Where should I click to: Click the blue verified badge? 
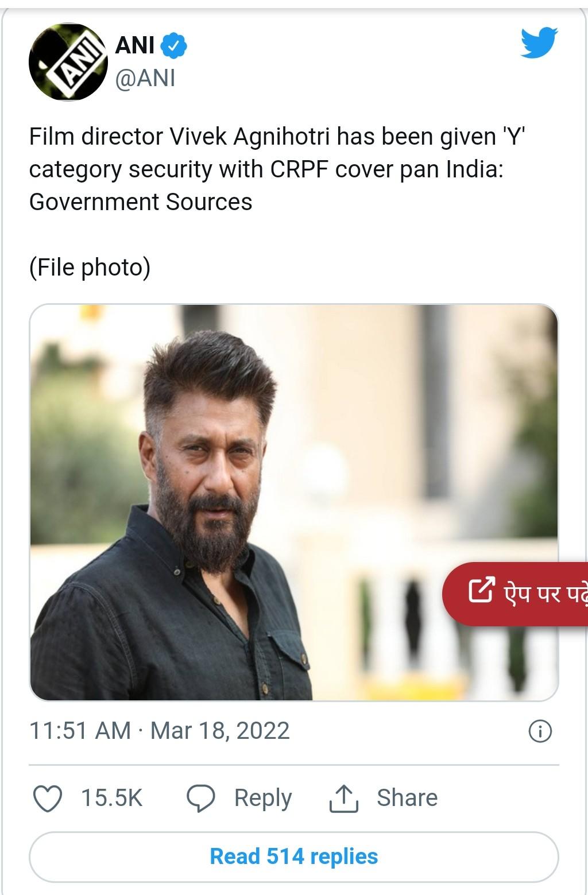pyautogui.click(x=174, y=45)
